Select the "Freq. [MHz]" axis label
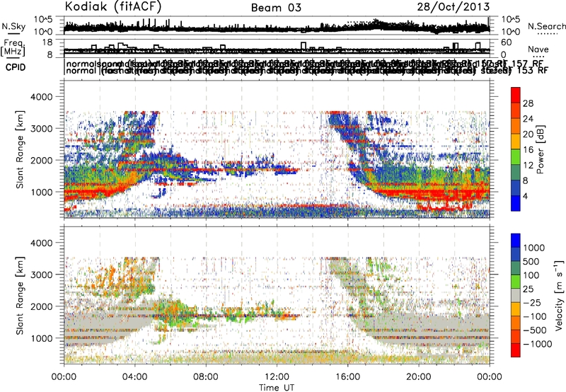 tap(13, 48)
